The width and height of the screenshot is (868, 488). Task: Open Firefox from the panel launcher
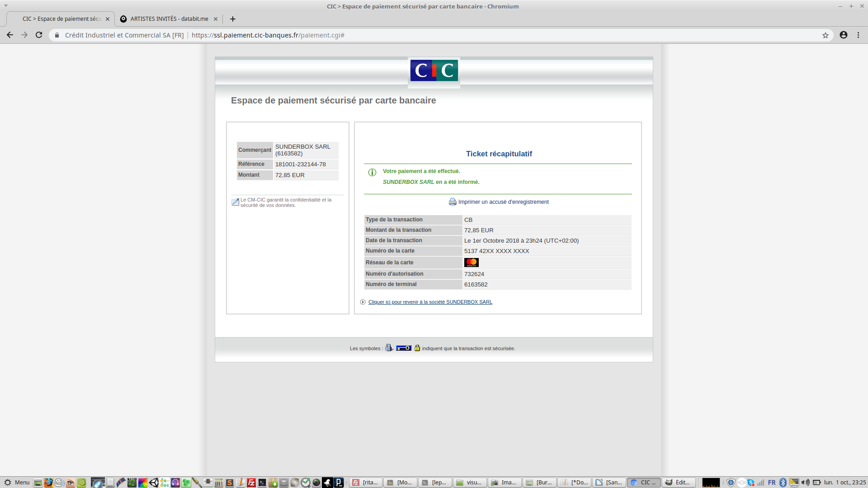pyautogui.click(x=48, y=483)
